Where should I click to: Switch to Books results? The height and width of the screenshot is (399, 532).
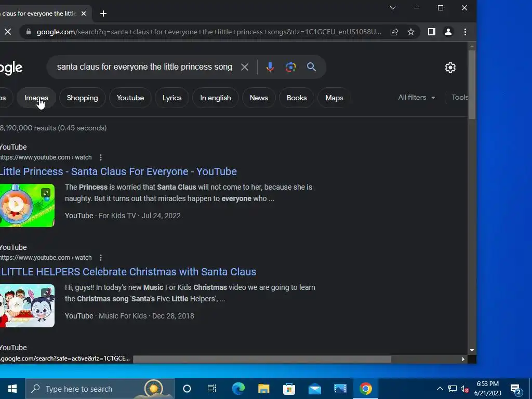297,98
